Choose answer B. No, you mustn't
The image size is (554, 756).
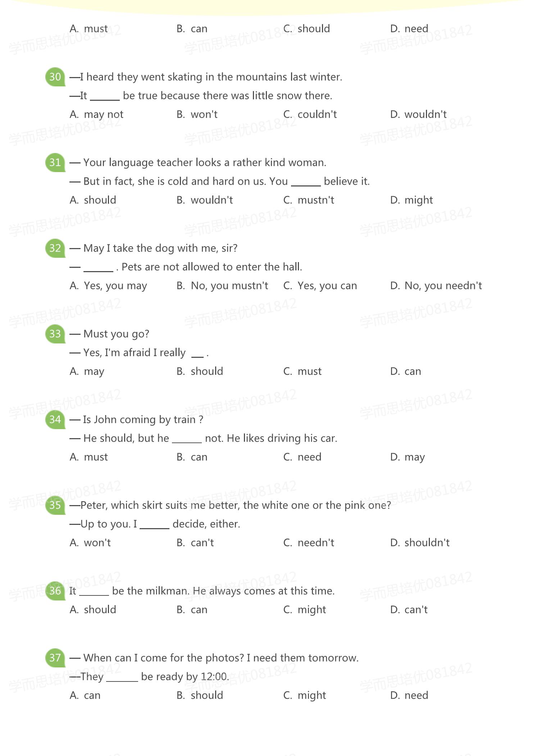222,286
